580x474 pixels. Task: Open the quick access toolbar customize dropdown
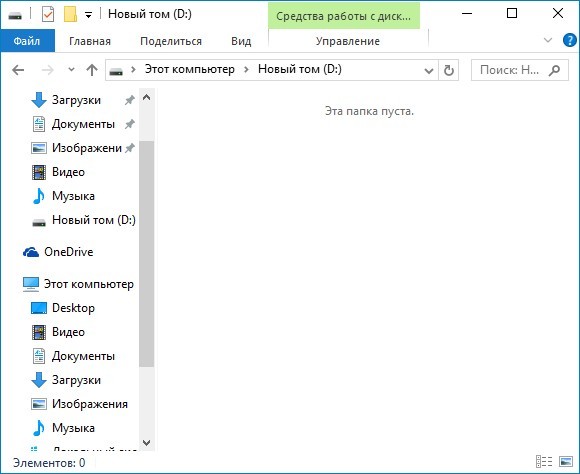point(88,15)
